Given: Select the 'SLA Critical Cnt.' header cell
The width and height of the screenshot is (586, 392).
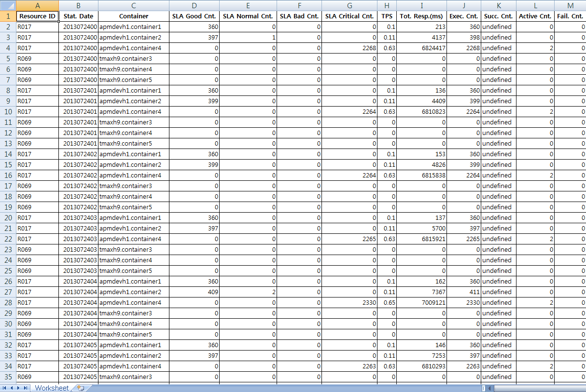Looking at the screenshot, I should click(349, 16).
